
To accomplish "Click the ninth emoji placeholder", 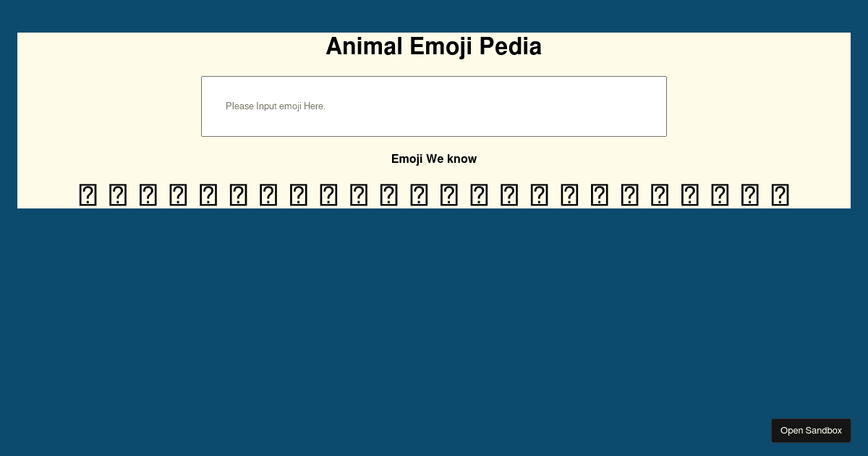I will click(x=328, y=195).
